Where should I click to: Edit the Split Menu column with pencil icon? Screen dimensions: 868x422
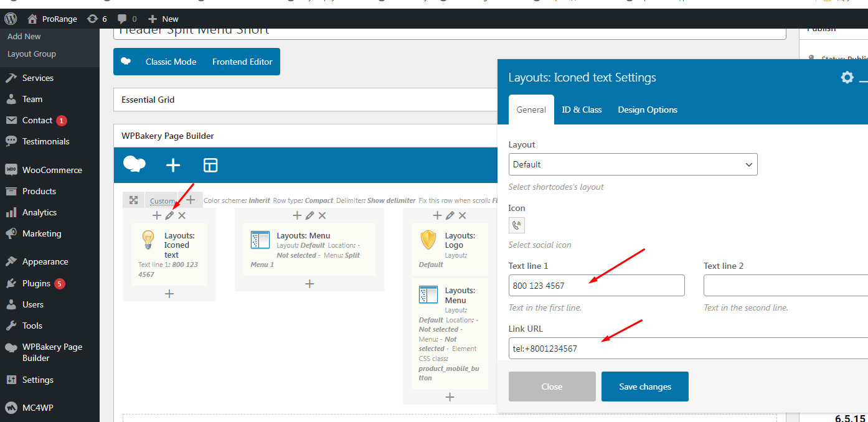(309, 215)
